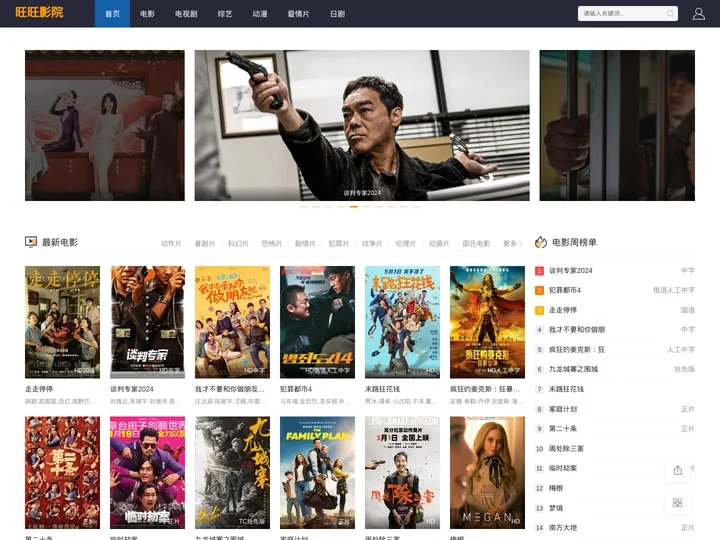Open 犯罪都市4 movie poster

click(x=317, y=322)
